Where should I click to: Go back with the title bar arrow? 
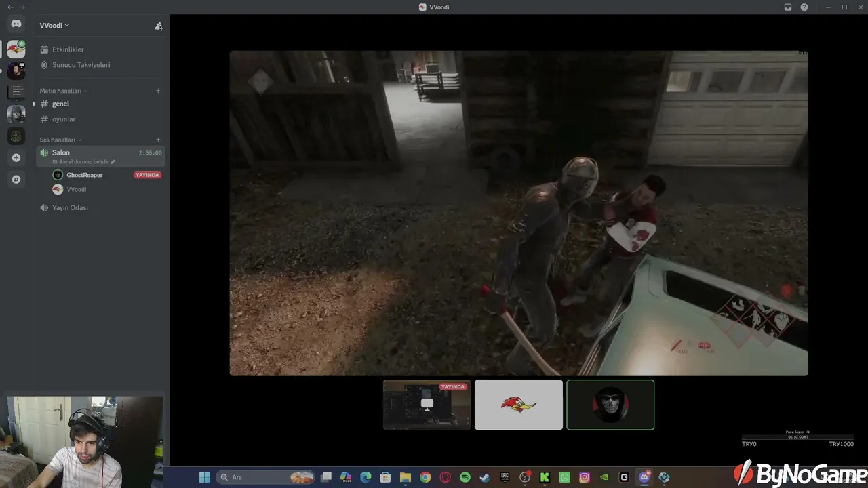click(x=10, y=7)
